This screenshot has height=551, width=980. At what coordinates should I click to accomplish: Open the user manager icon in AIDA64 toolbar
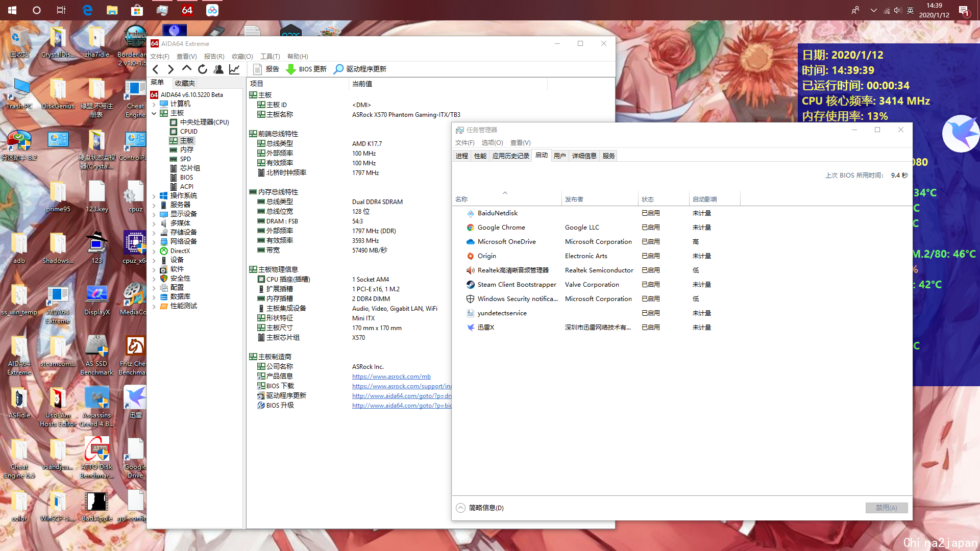pyautogui.click(x=218, y=69)
